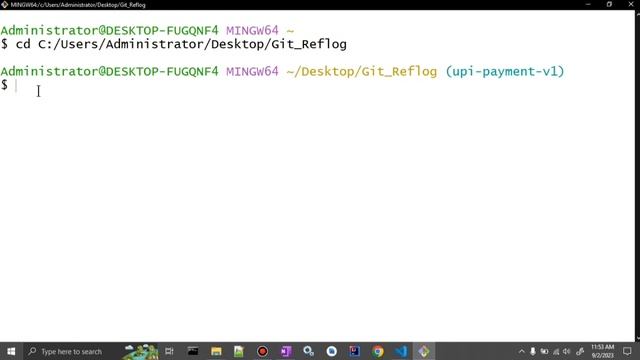Screen dimensions: 640x360
Task: Minimize the MINGW64 terminal window
Action: [x=588, y=4]
